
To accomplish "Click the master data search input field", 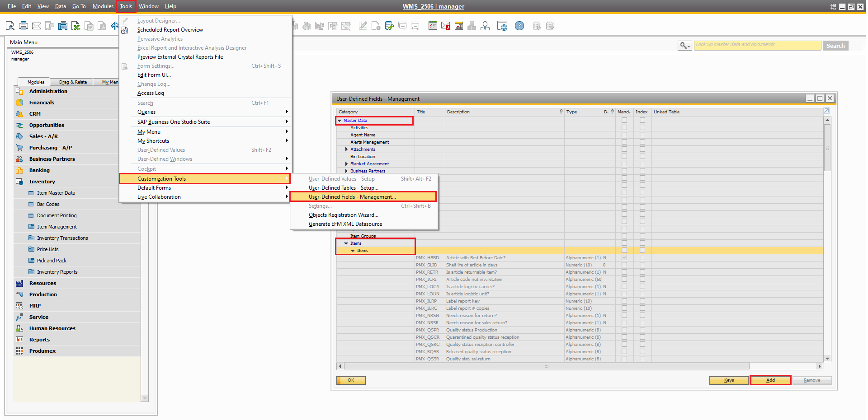I will (x=757, y=45).
